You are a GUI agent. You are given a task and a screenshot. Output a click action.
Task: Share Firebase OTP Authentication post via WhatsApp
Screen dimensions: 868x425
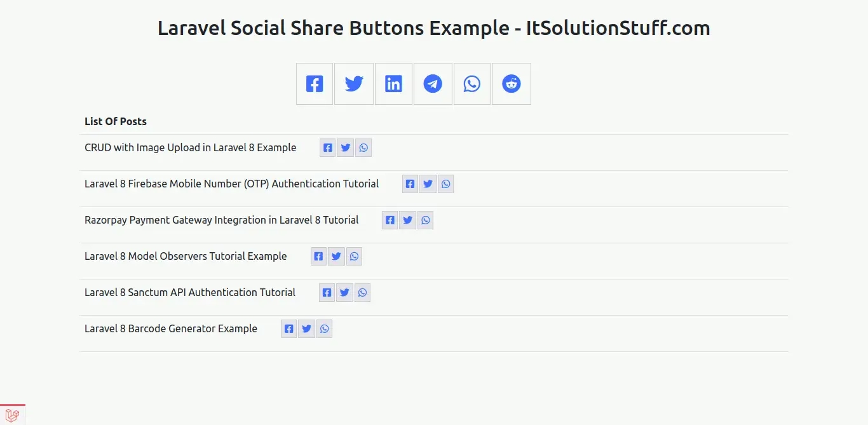click(x=446, y=184)
